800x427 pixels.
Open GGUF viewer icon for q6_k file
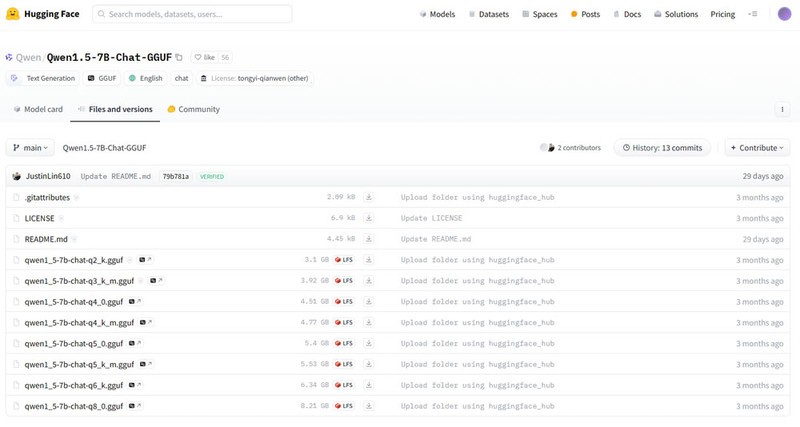[x=135, y=385]
